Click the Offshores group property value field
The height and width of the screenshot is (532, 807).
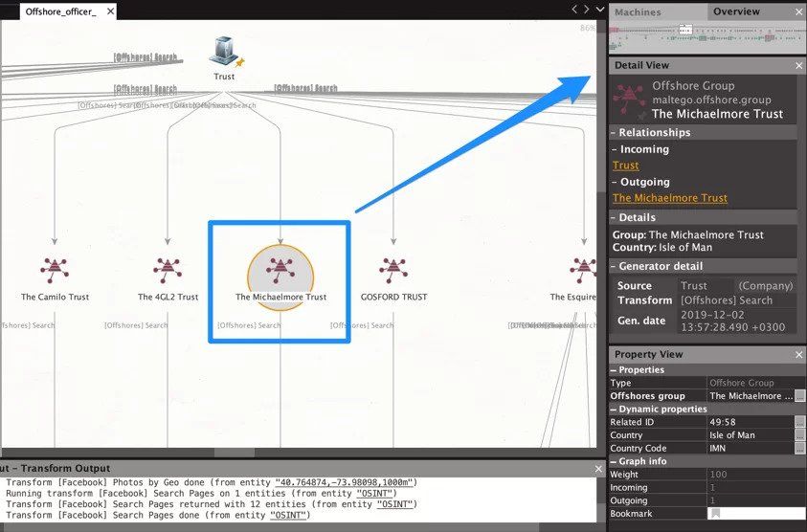(x=751, y=396)
